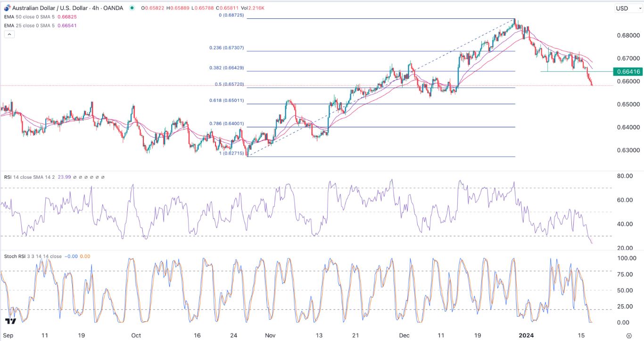This screenshot has height=341, width=644.
Task: Click the AUD/USD currency flags icon
Action: coord(8,8)
